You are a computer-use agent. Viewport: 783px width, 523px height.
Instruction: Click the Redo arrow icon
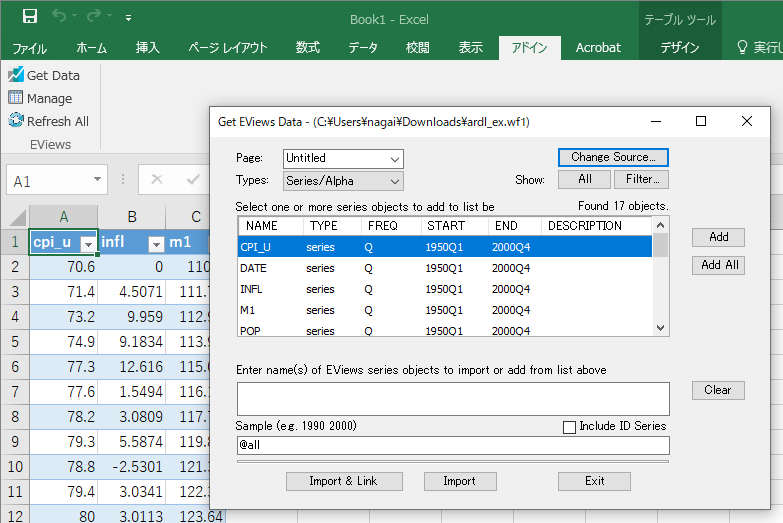pos(93,16)
